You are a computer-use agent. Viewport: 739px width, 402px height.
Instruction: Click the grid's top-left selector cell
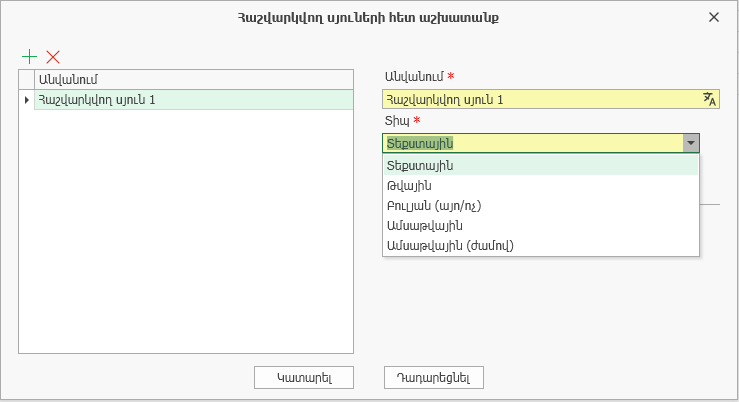[26, 80]
